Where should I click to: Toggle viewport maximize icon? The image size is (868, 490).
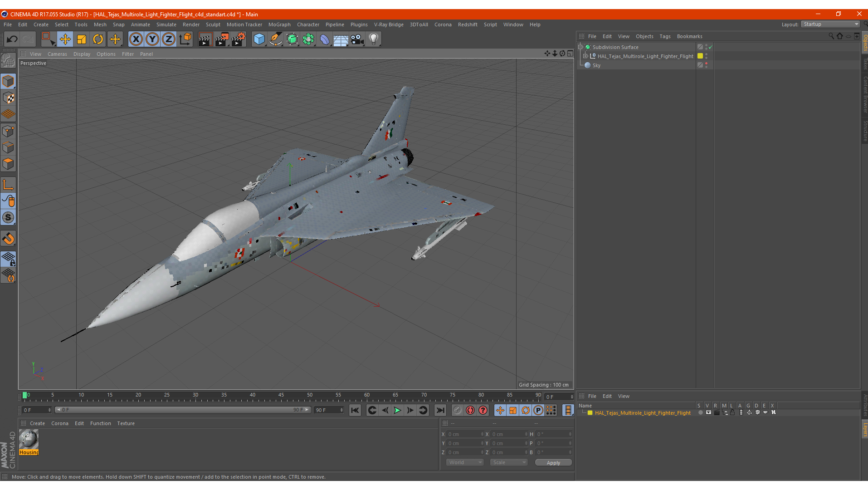[571, 54]
